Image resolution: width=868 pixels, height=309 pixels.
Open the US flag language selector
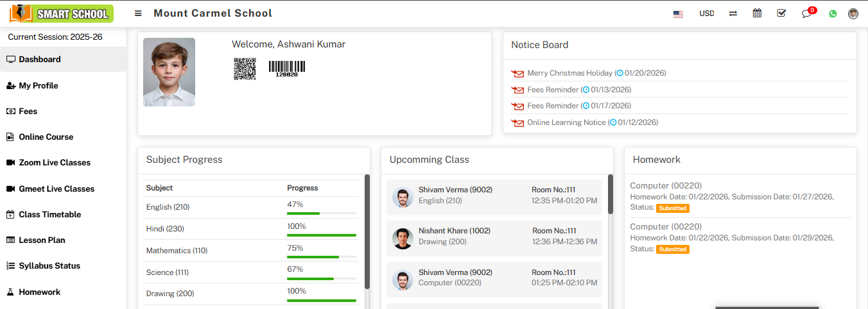pos(678,13)
